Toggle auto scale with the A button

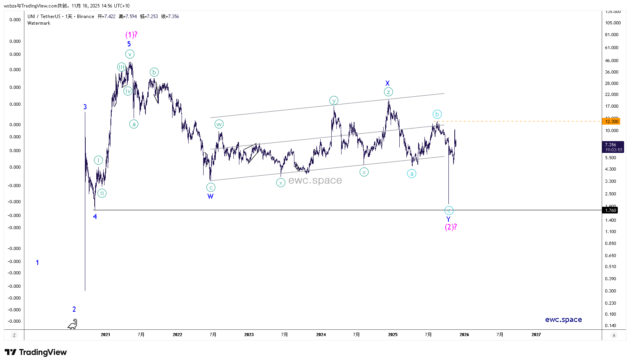point(614,335)
